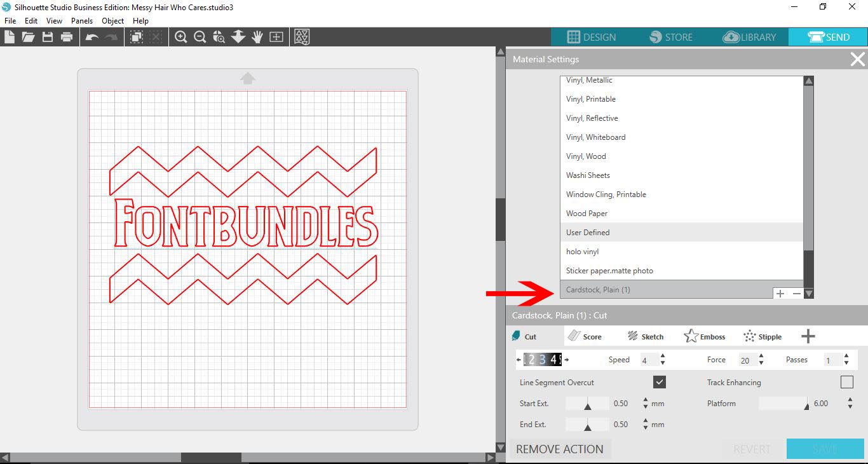Click the Platform slider
Viewport: 868px width, 464px height.
(x=784, y=404)
